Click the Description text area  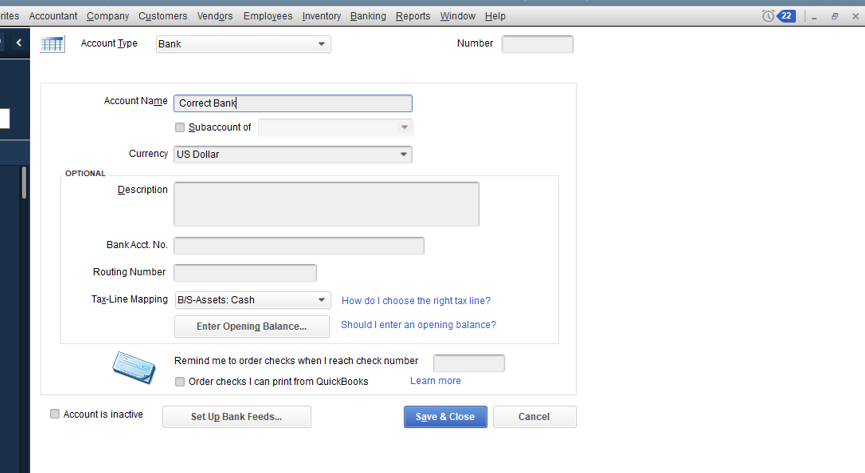[x=327, y=204]
